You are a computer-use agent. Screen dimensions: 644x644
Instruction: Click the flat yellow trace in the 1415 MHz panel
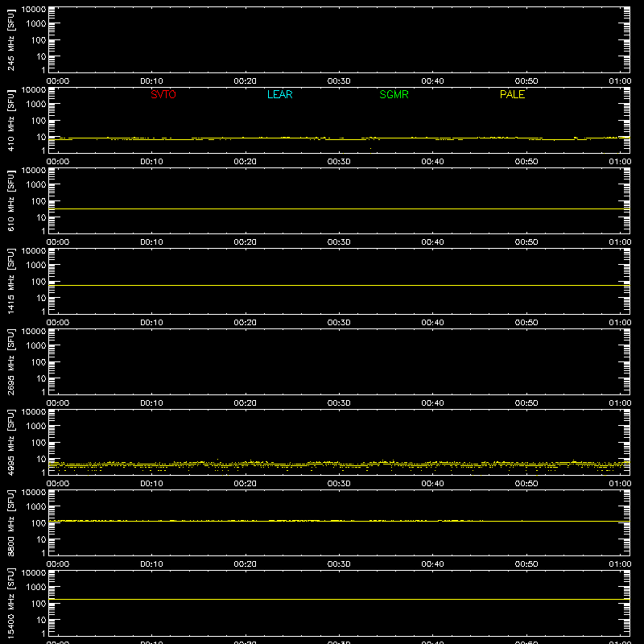pos(339,285)
